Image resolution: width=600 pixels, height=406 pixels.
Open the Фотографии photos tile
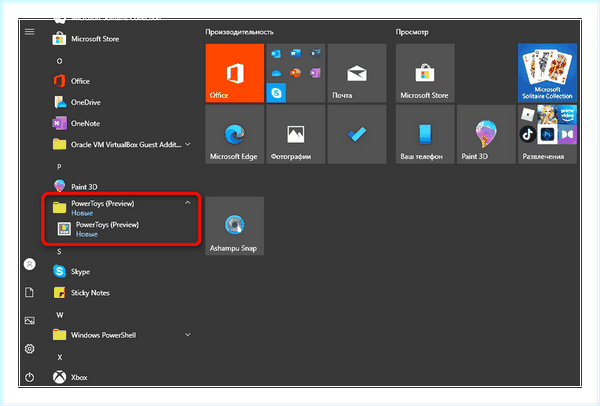point(296,134)
